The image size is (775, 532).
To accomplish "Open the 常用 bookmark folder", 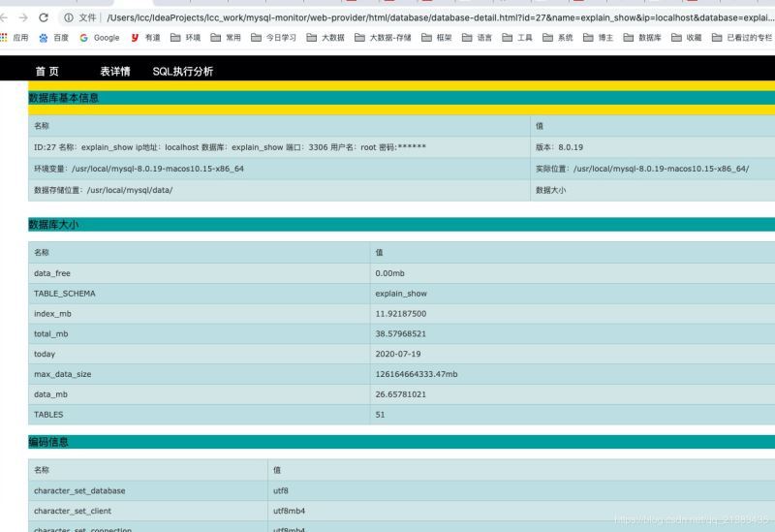I will [x=226, y=38].
